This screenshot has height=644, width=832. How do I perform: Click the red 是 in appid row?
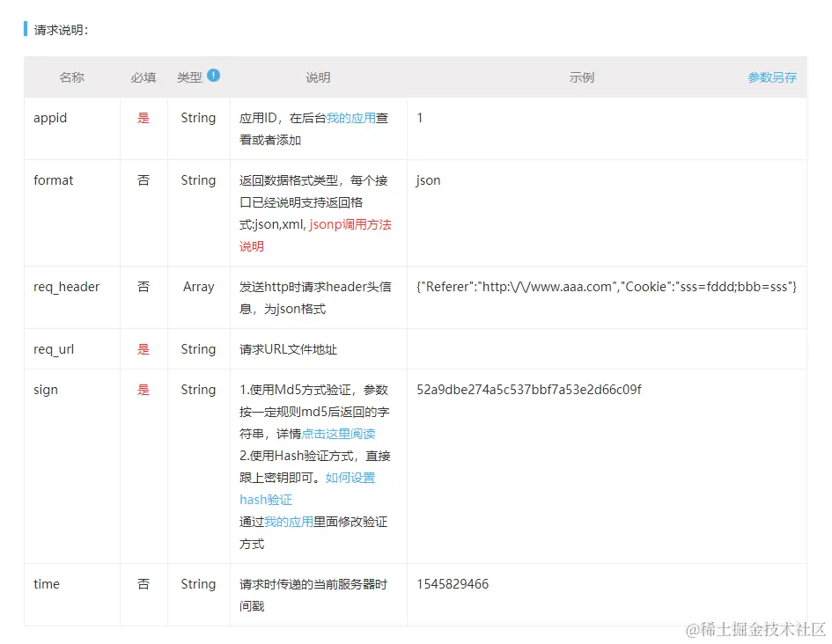(144, 118)
